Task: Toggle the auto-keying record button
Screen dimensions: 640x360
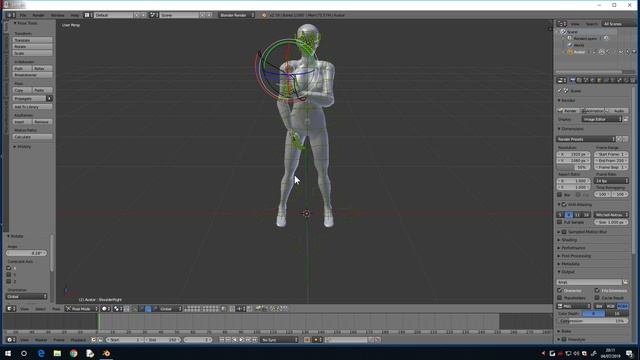Action: click(307, 340)
